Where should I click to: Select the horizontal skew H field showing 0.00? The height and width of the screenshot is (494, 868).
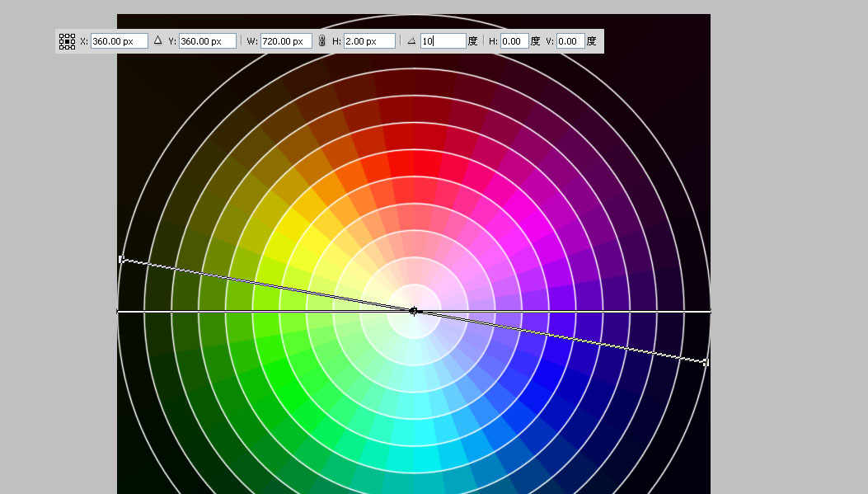pyautogui.click(x=514, y=41)
